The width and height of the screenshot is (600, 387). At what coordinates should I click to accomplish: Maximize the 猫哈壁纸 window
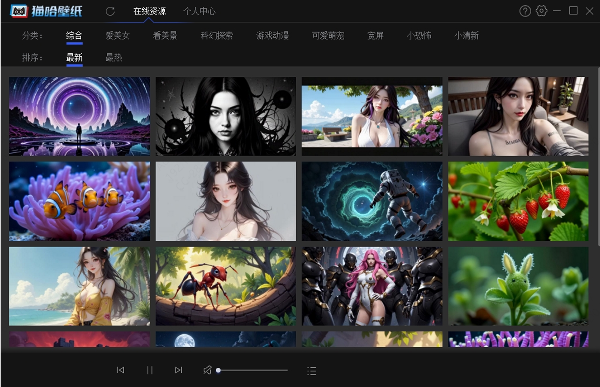573,11
